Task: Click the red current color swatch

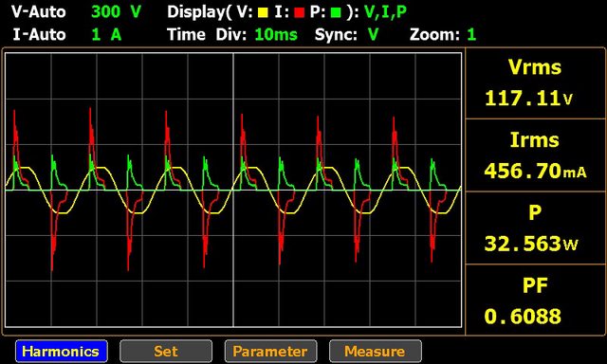Action: pyautogui.click(x=300, y=13)
